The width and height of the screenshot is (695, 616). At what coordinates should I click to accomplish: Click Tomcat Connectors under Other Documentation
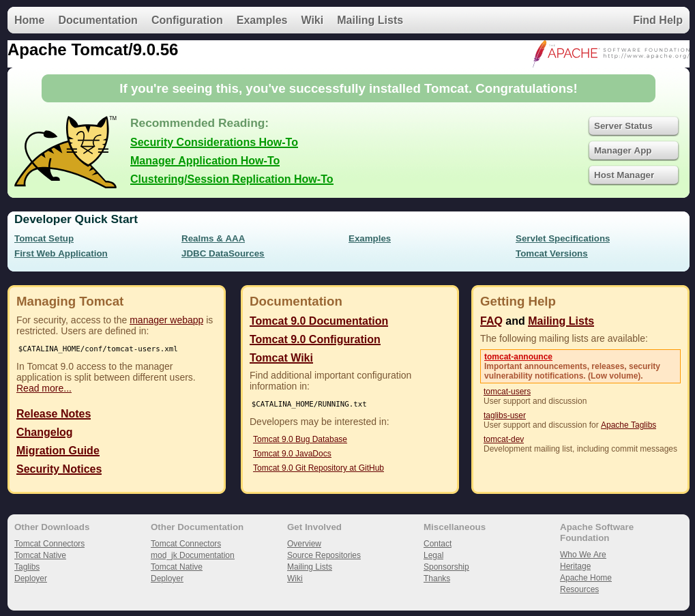[186, 544]
